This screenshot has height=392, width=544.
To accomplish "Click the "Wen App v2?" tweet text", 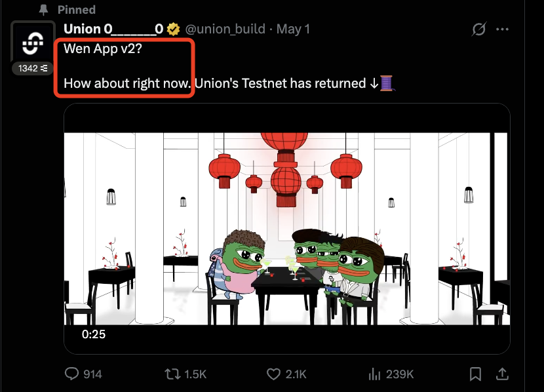I will 103,49.
